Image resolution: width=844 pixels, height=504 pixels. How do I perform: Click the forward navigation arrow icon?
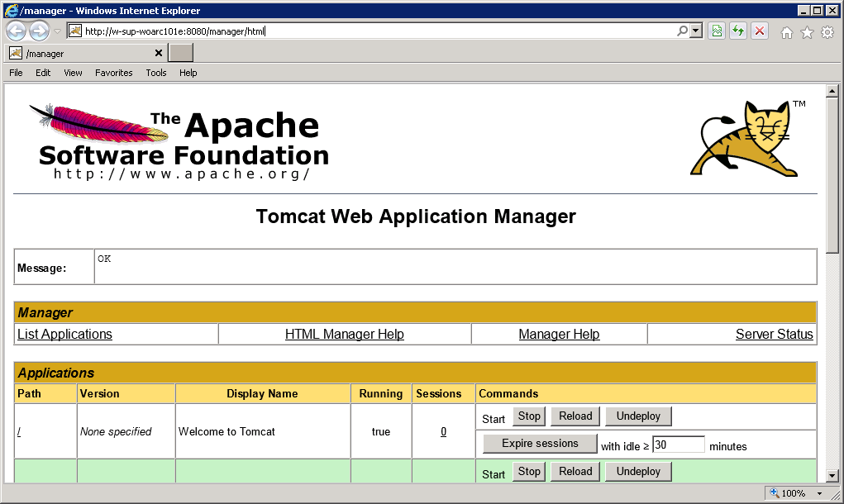pos(38,30)
